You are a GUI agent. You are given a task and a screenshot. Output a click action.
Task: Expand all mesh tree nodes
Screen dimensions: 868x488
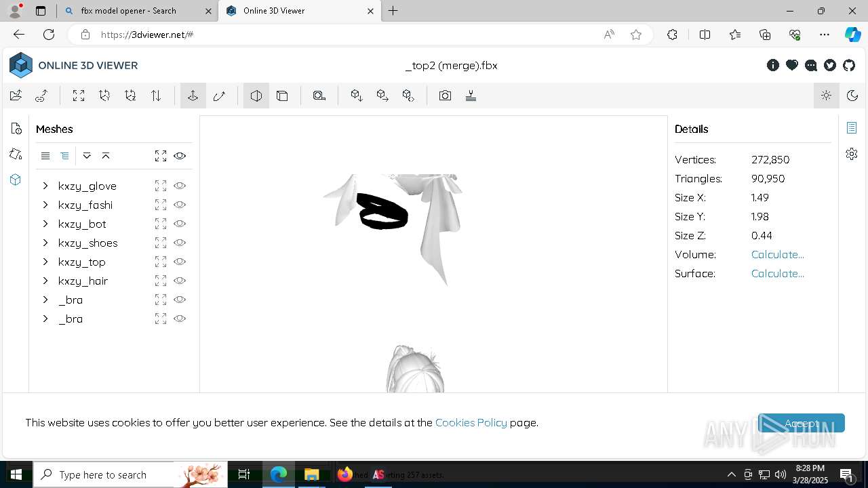point(87,156)
